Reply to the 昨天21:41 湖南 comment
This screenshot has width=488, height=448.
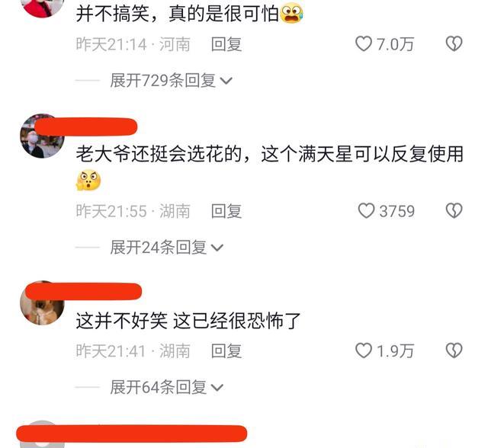tap(226, 350)
